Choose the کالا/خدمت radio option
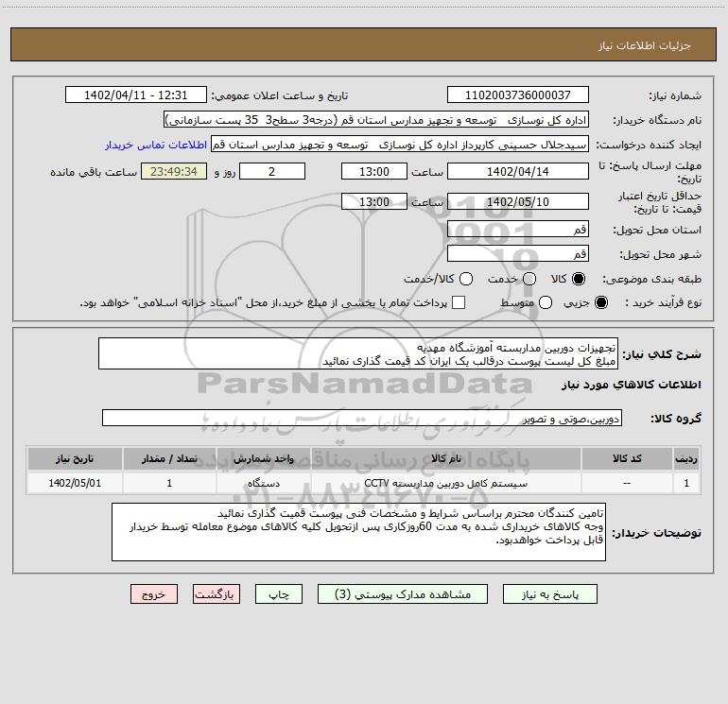 466,279
